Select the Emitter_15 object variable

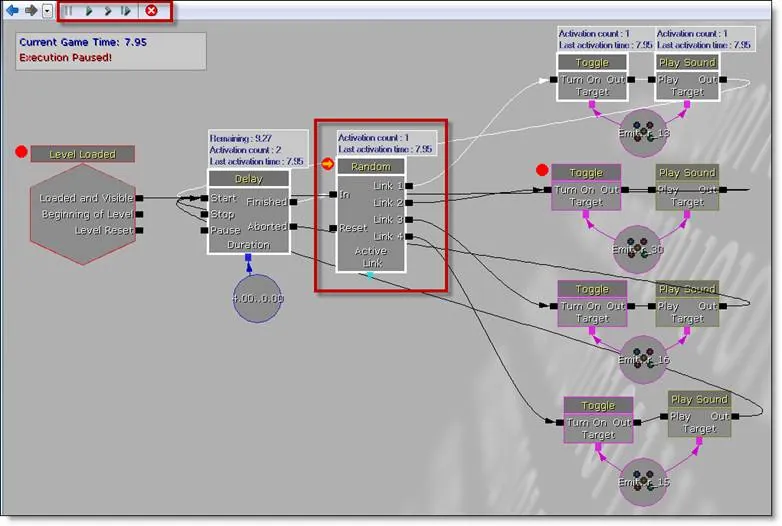[x=643, y=482]
